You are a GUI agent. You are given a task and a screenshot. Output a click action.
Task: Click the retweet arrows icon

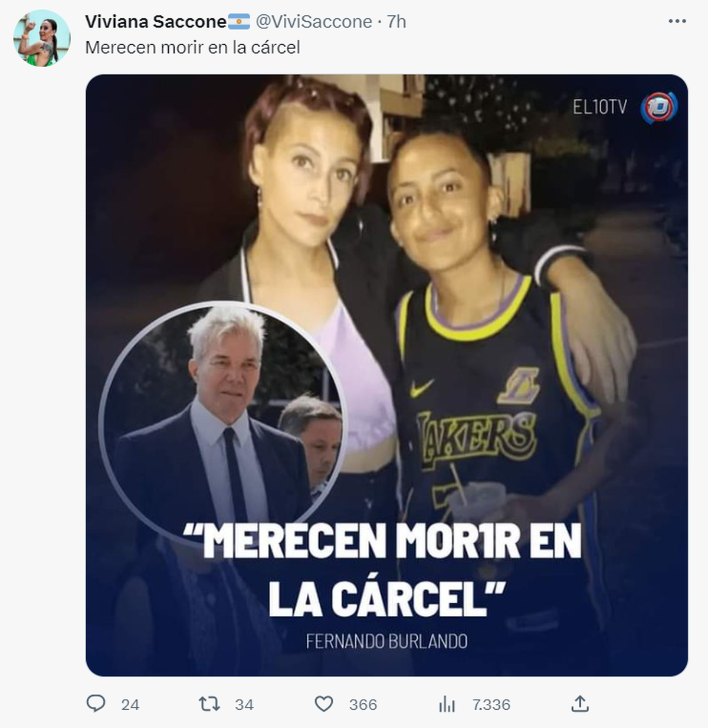(209, 703)
